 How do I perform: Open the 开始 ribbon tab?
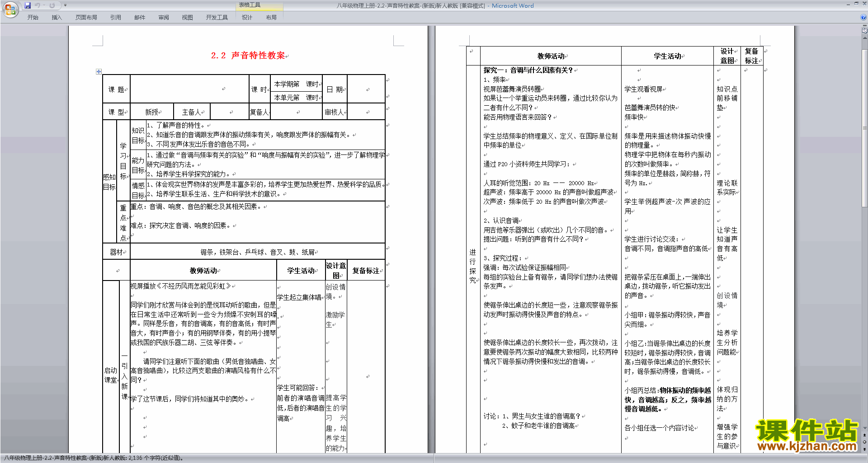pyautogui.click(x=33, y=18)
